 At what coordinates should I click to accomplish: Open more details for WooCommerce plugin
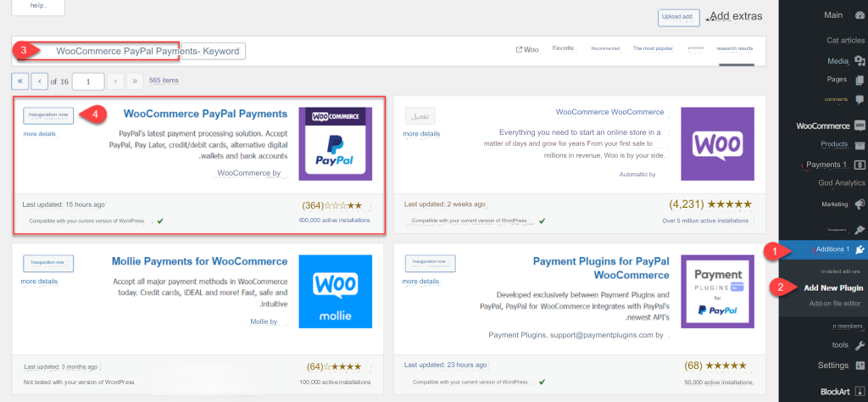tap(421, 133)
